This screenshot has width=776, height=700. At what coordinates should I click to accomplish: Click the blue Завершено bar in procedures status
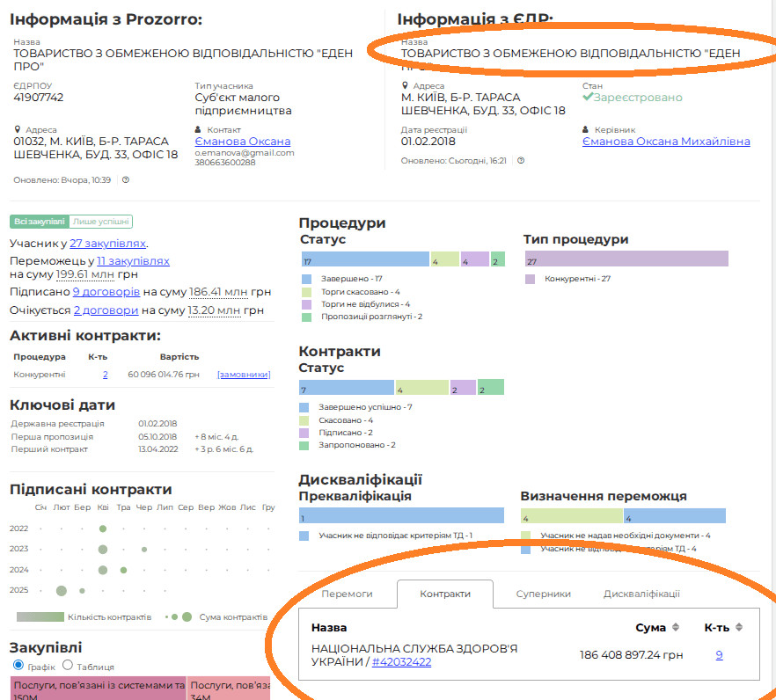click(364, 259)
